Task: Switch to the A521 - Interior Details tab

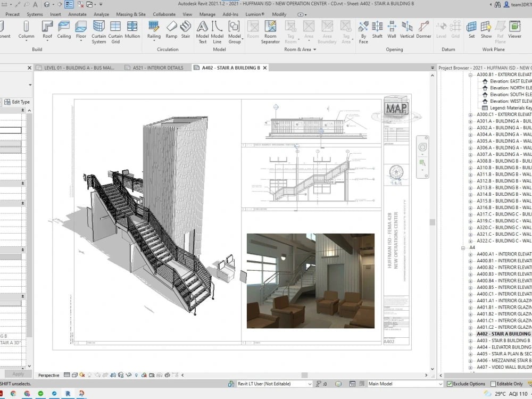Action: tap(157, 68)
